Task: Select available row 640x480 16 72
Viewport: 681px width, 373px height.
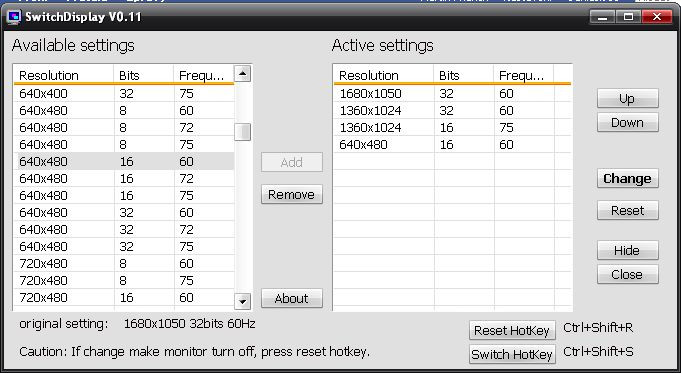Action: pyautogui.click(x=124, y=178)
